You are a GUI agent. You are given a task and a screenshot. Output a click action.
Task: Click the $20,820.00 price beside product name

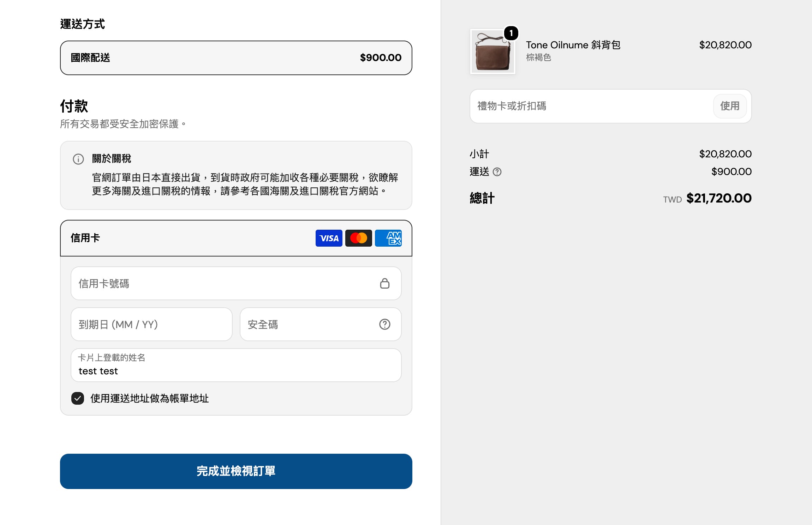pos(726,45)
